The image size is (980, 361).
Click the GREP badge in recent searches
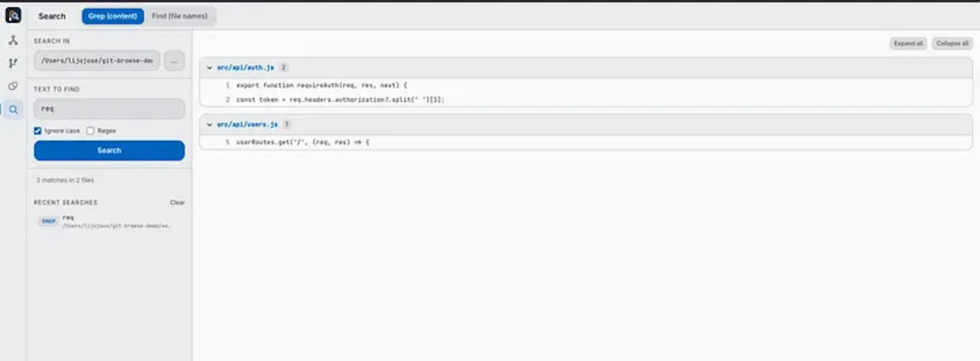[x=48, y=221]
